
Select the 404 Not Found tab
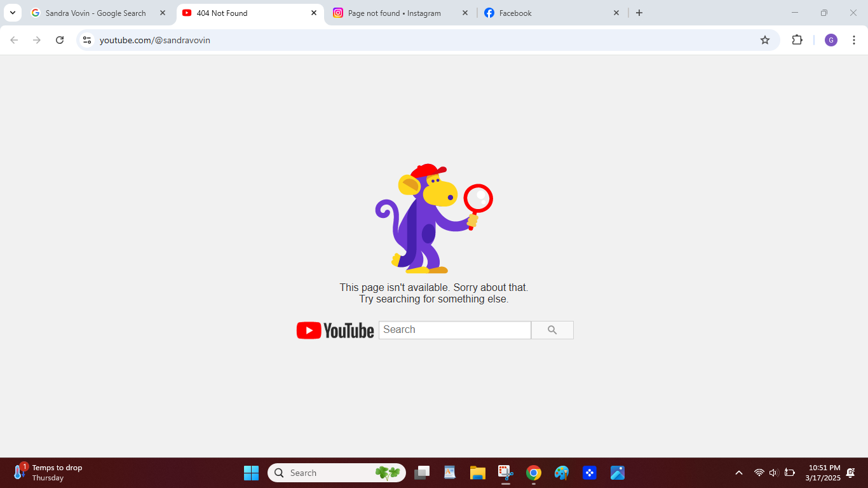(x=250, y=13)
